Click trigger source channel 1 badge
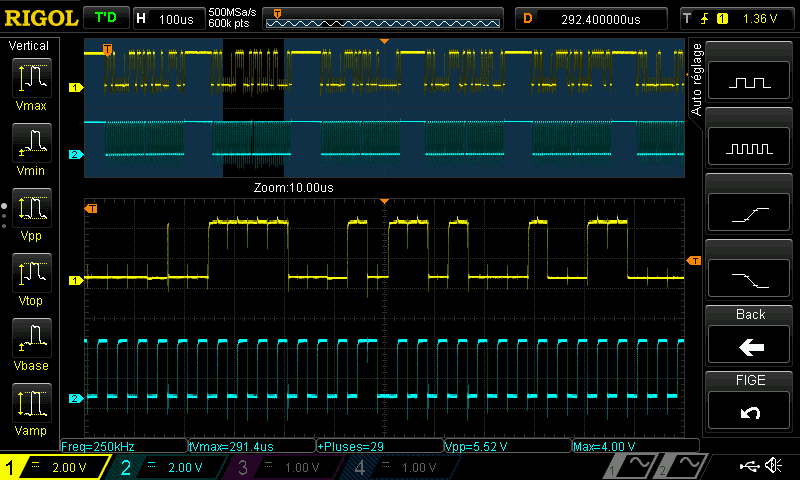Image resolution: width=800 pixels, height=480 pixels. (722, 19)
